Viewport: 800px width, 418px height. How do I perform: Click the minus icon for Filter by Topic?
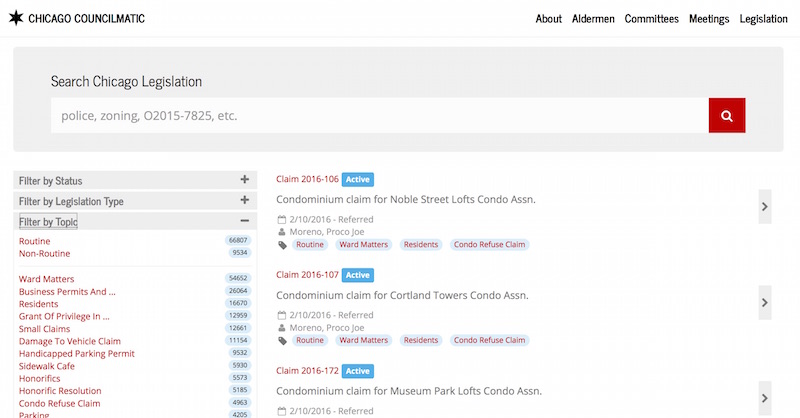click(245, 220)
